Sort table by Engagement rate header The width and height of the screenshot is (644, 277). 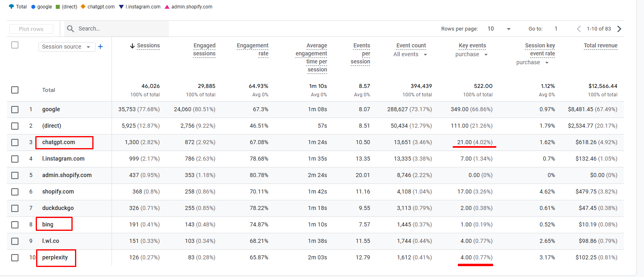tap(252, 49)
